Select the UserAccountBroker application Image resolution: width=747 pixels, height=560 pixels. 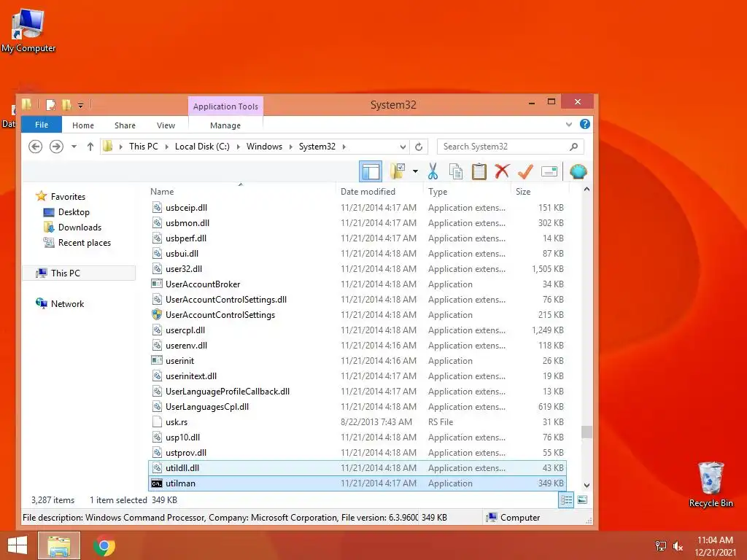point(357,284)
